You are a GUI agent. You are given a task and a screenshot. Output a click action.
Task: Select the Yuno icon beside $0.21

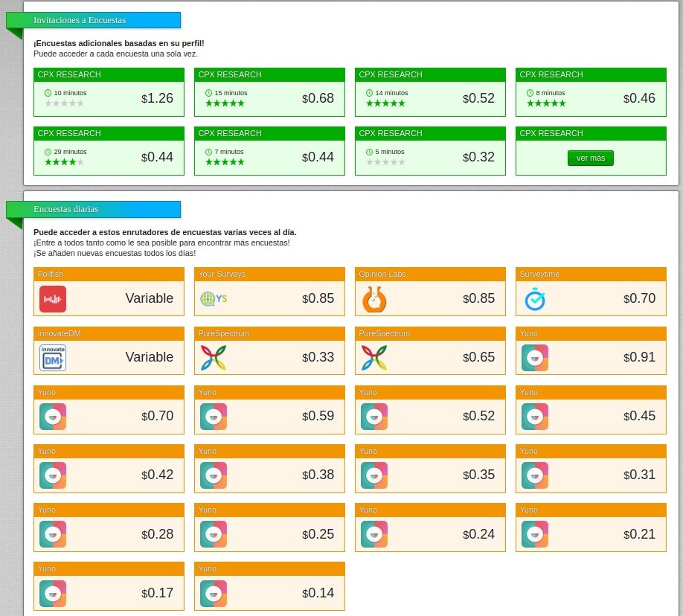[535, 534]
